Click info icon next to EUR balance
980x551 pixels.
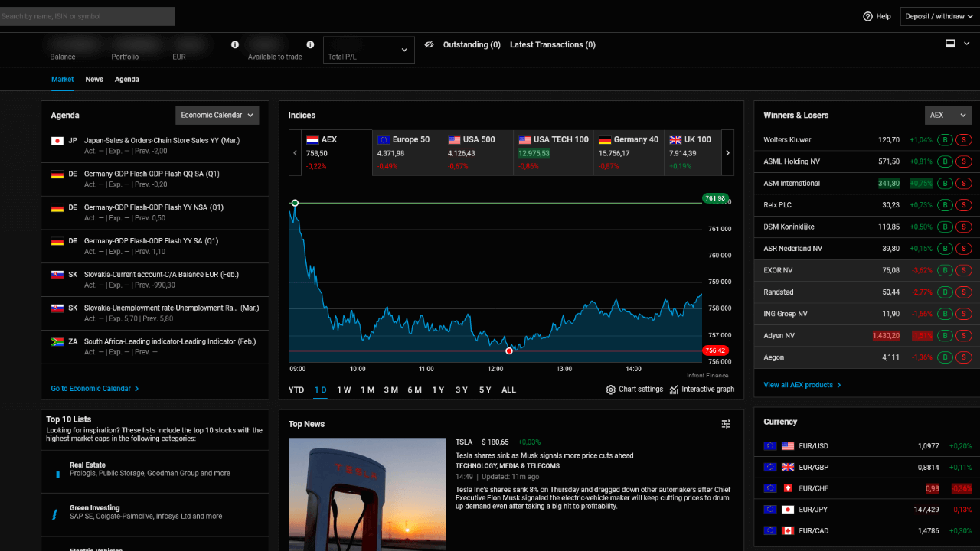[235, 44]
